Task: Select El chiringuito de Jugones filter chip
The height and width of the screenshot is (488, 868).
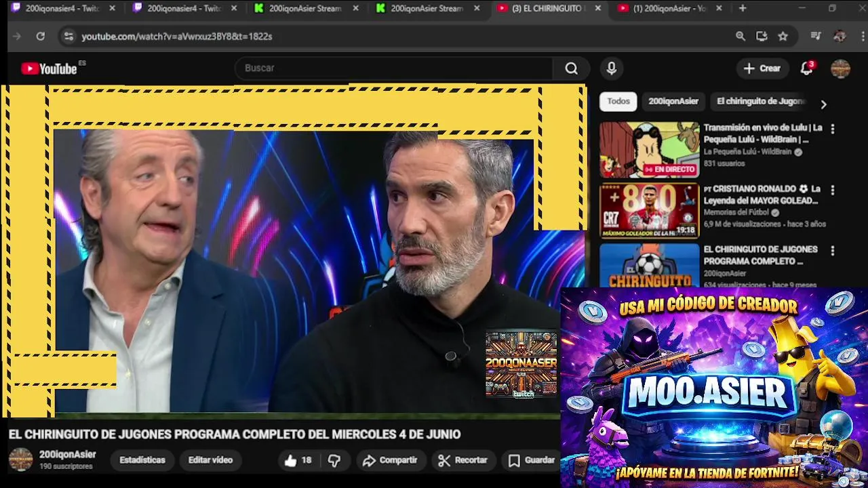Action: click(x=760, y=102)
